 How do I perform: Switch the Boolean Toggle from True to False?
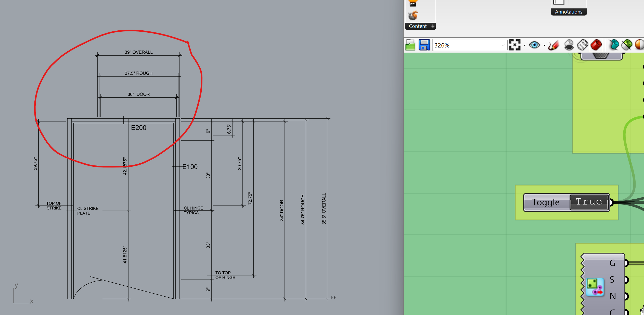tap(589, 202)
